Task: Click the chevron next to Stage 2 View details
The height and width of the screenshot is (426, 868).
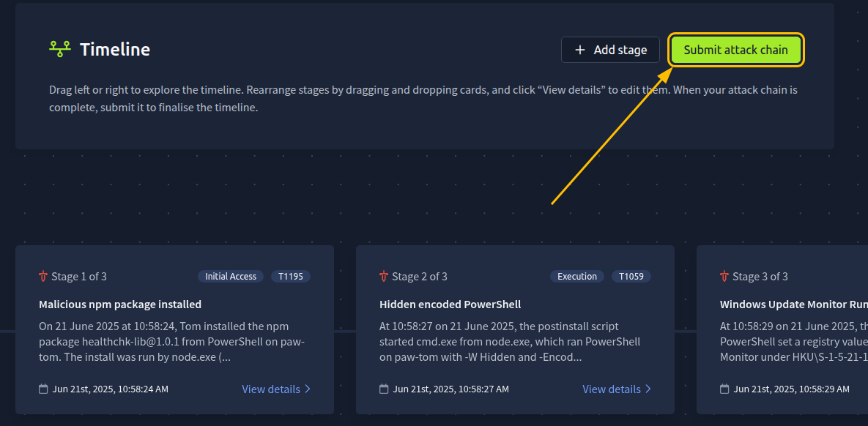Action: (648, 389)
